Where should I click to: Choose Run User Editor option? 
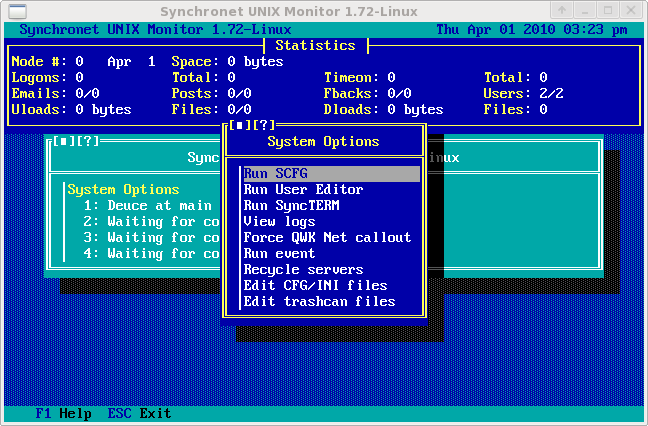(x=303, y=190)
